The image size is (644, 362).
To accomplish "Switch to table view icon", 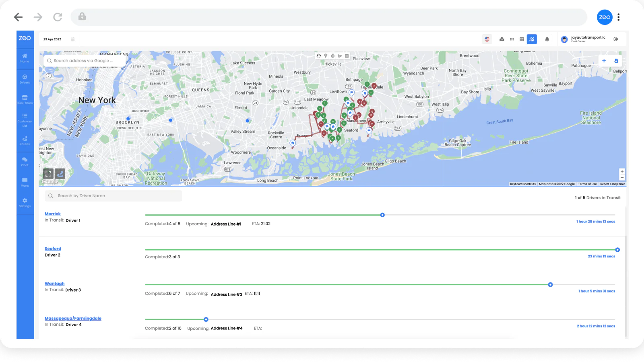I will [522, 39].
